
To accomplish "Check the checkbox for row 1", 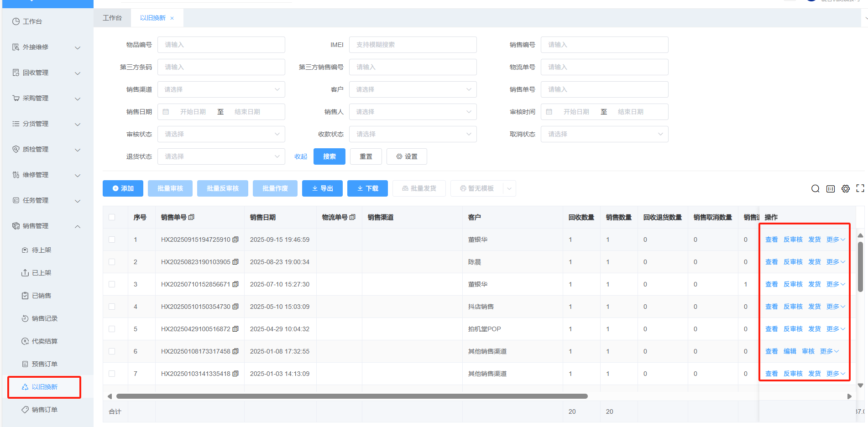I will [112, 240].
